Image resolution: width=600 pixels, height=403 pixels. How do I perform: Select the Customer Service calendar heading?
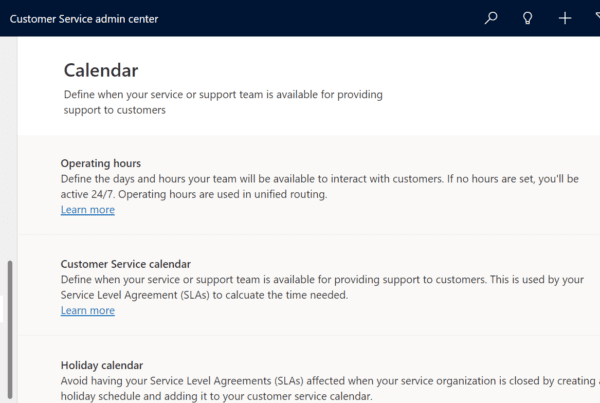(125, 264)
